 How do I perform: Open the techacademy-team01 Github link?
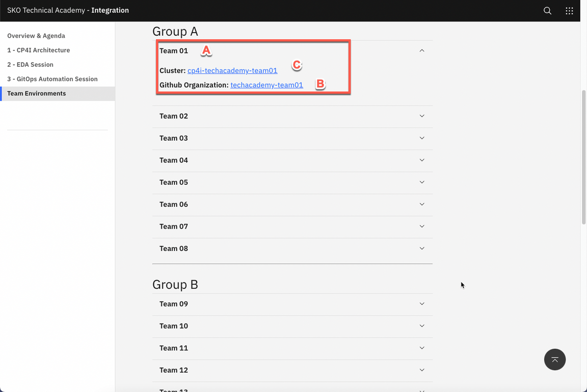[266, 85]
